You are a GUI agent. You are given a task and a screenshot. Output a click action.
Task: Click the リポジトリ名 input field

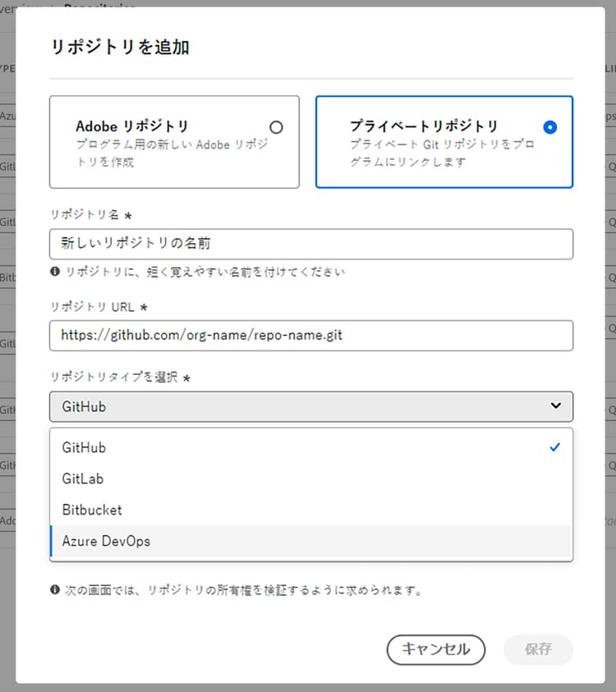click(x=311, y=244)
